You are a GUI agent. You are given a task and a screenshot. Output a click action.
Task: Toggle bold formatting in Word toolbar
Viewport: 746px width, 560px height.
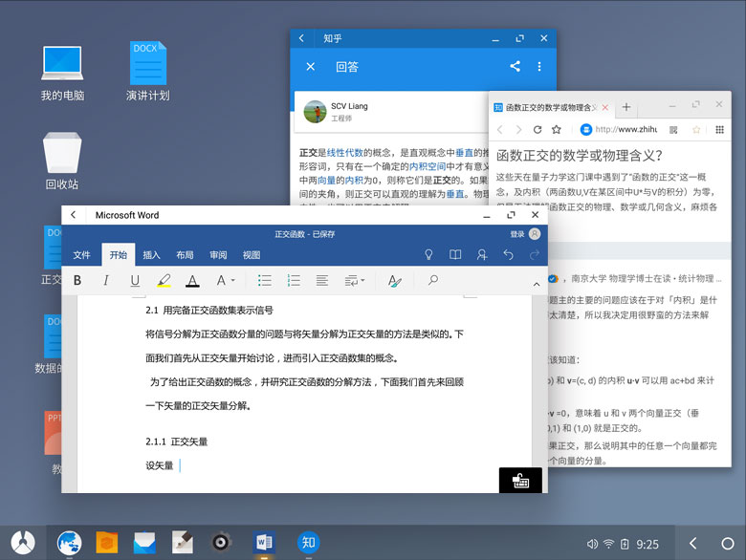tap(77, 281)
